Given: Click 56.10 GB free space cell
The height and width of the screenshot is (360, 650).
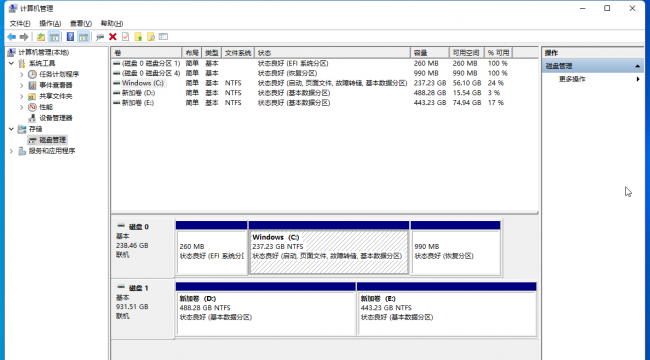Looking at the screenshot, I should click(x=467, y=83).
